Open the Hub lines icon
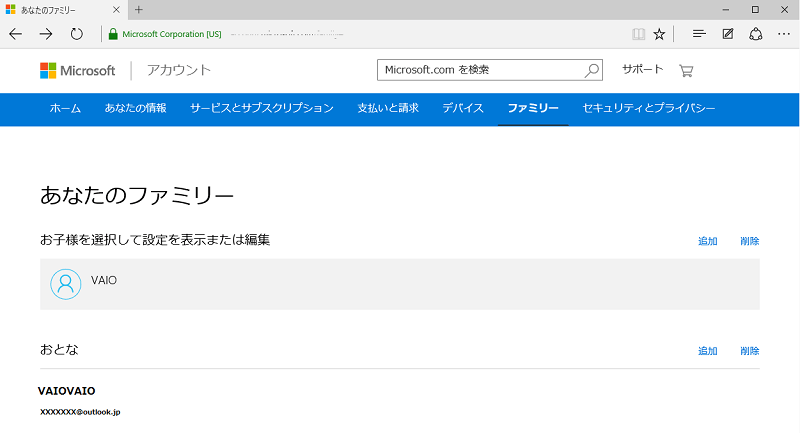Screen dimensions: 800x433 pos(699,34)
